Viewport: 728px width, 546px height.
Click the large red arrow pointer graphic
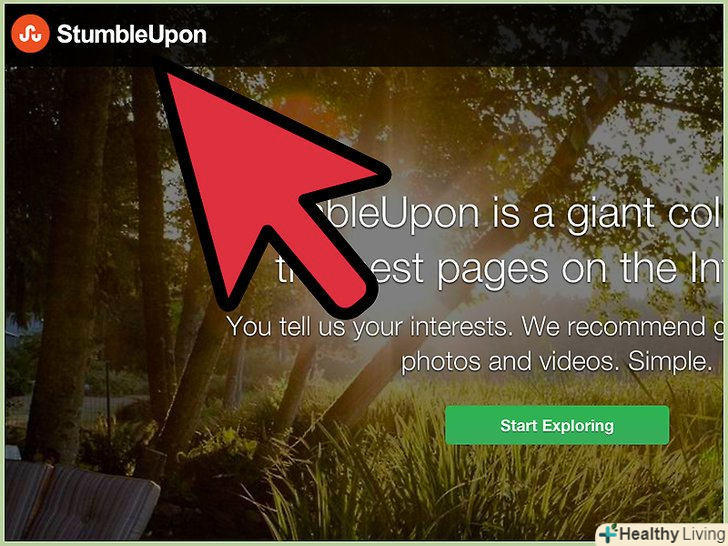click(x=265, y=186)
